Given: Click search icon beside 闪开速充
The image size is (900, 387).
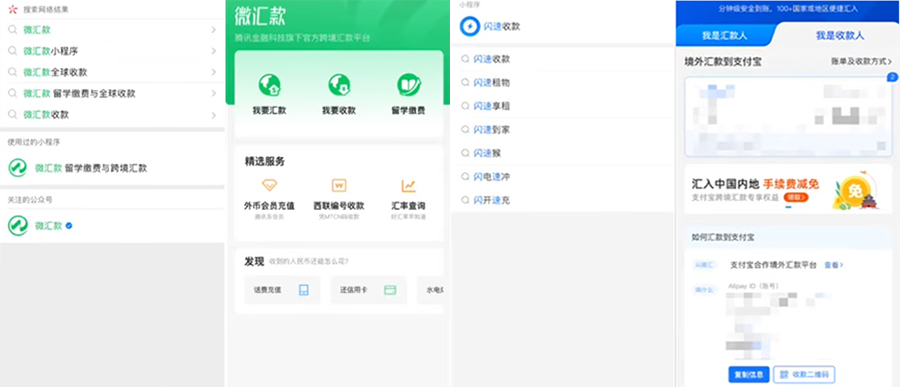Looking at the screenshot, I should (465, 200).
